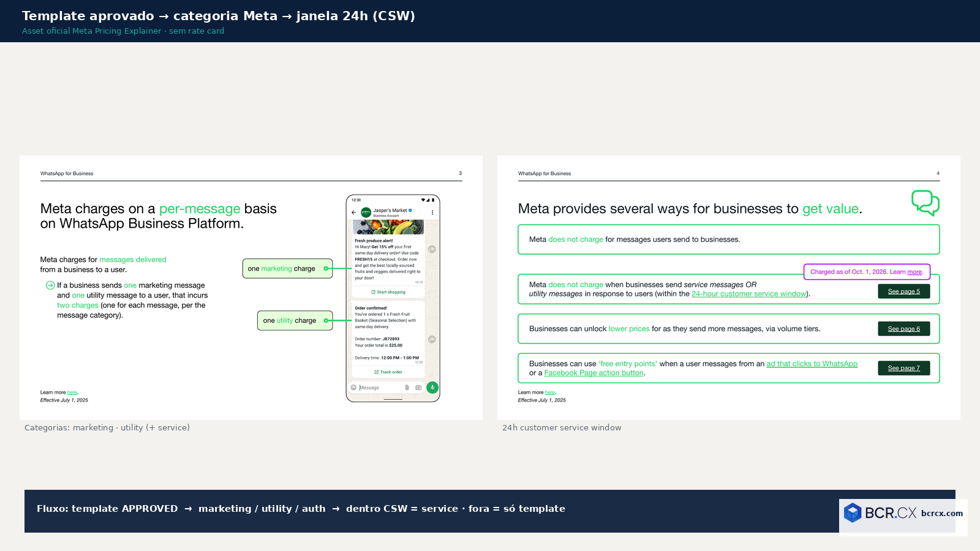The width and height of the screenshot is (980, 551).
Task: Click the See page 7 button
Action: 904,368
